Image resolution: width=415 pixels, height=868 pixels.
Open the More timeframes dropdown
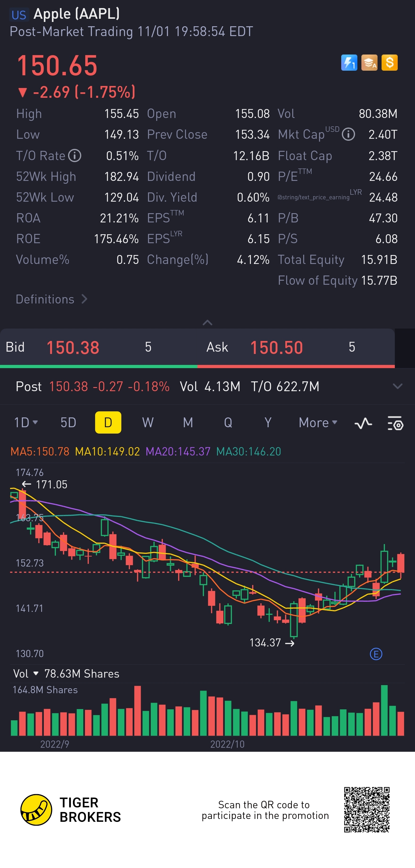click(x=318, y=423)
